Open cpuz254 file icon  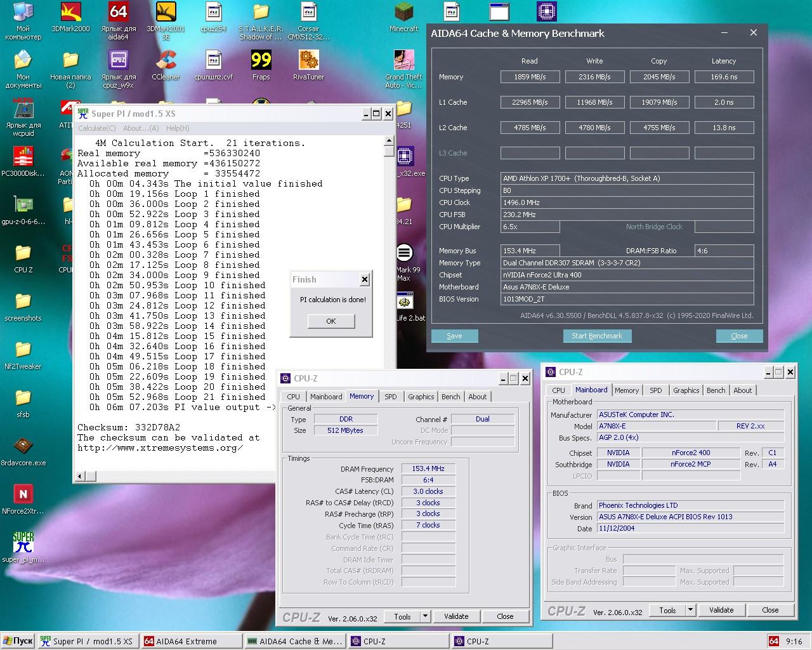click(x=213, y=17)
